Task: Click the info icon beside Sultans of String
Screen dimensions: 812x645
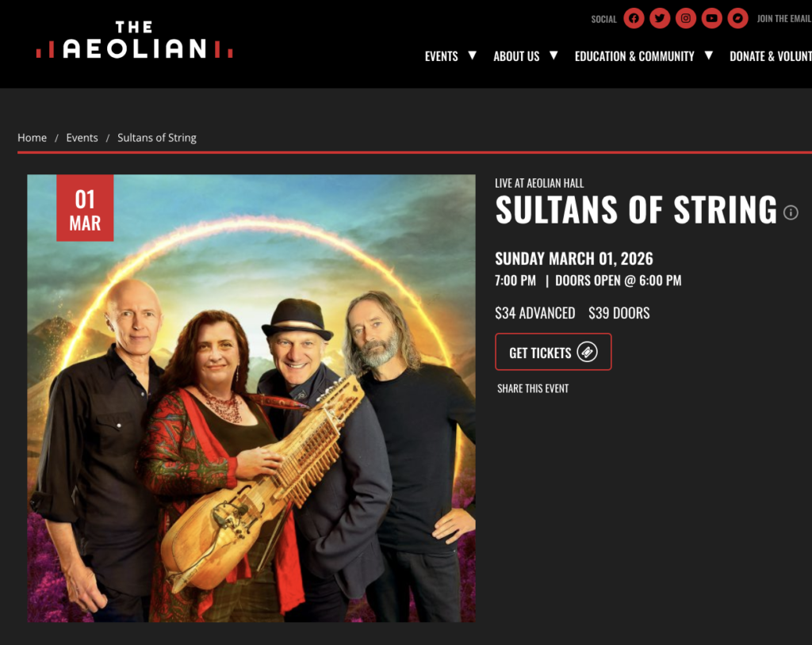Action: coord(791,212)
